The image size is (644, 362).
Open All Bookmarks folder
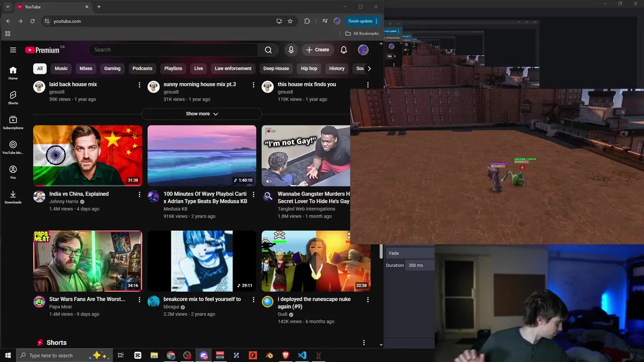(x=362, y=34)
